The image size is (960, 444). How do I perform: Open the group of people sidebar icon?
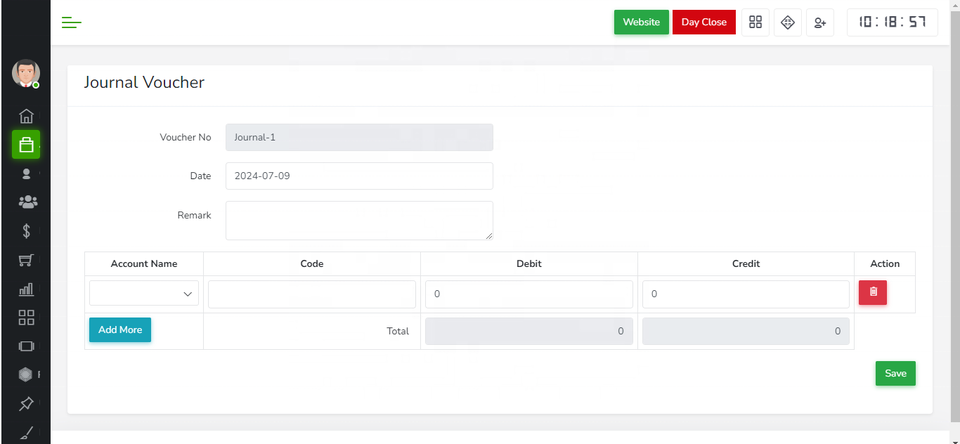pyautogui.click(x=27, y=202)
